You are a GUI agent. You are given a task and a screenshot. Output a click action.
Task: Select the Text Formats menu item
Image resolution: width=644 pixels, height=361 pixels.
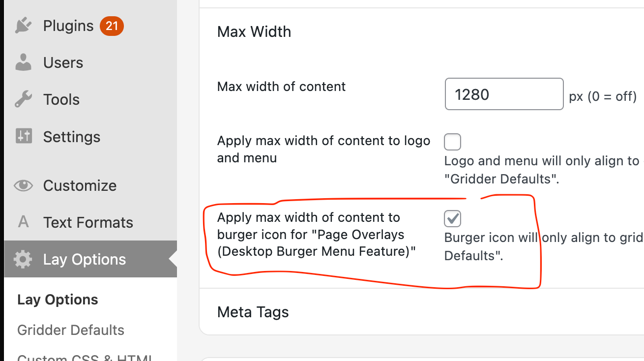click(88, 222)
